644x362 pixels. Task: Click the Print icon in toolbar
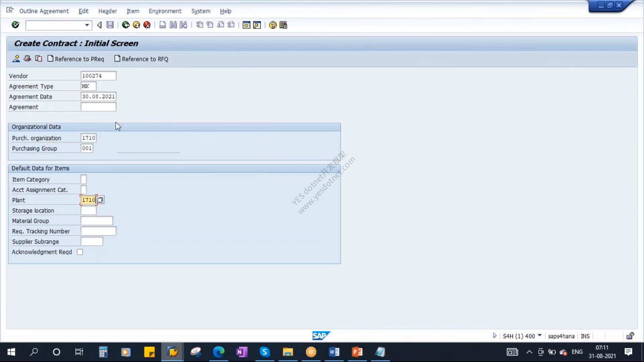pos(163,25)
